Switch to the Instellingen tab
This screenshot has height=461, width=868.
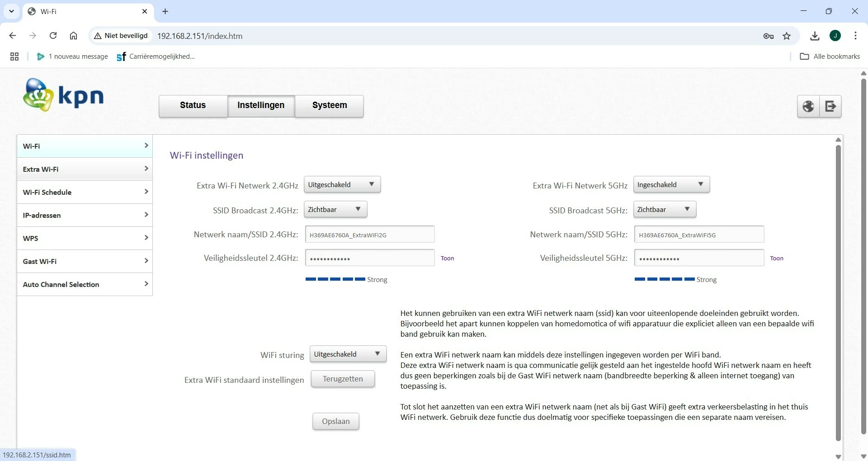pos(261,106)
